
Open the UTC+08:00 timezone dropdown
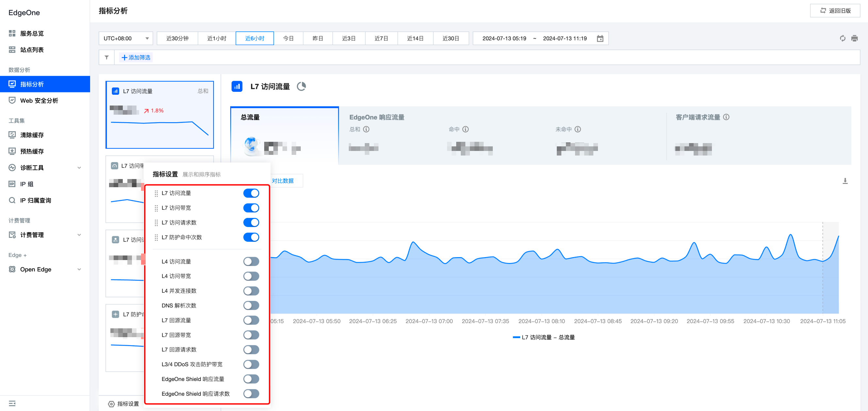(126, 39)
